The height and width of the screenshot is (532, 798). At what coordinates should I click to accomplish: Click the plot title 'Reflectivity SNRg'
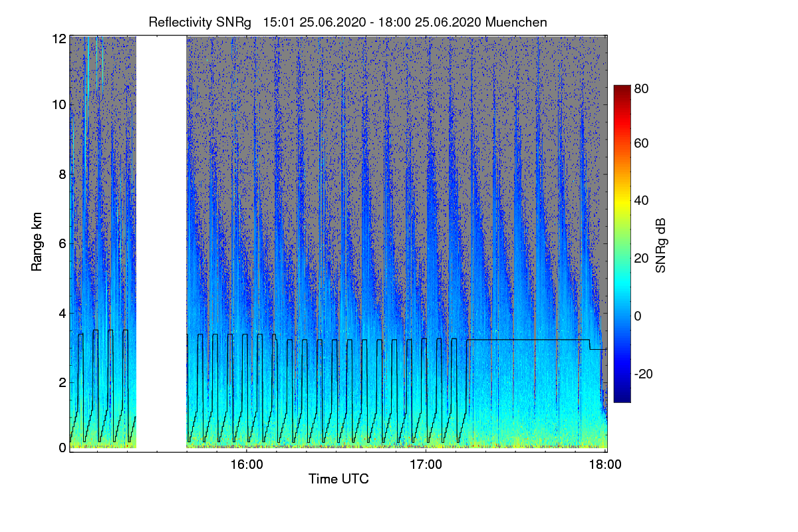click(200, 22)
